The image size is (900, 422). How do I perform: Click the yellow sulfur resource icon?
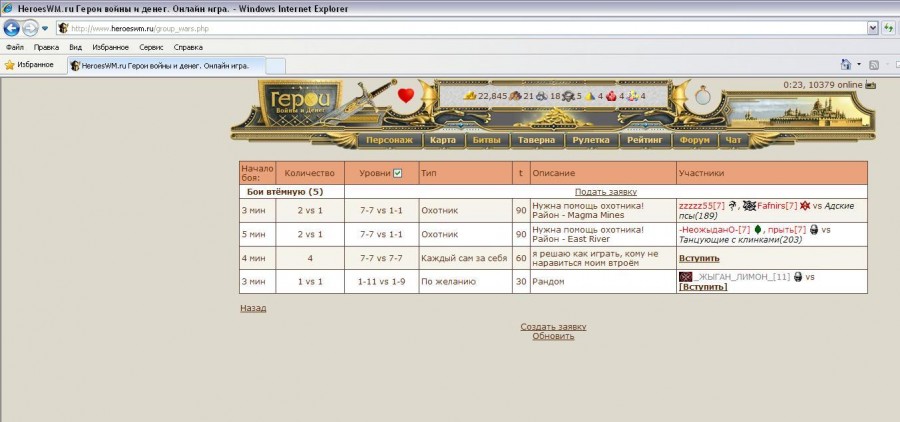click(x=590, y=96)
